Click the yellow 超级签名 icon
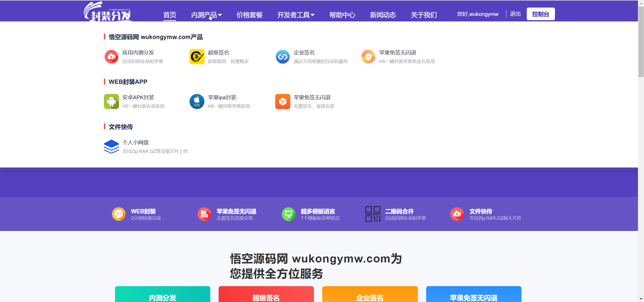The width and height of the screenshot is (644, 302). click(197, 57)
